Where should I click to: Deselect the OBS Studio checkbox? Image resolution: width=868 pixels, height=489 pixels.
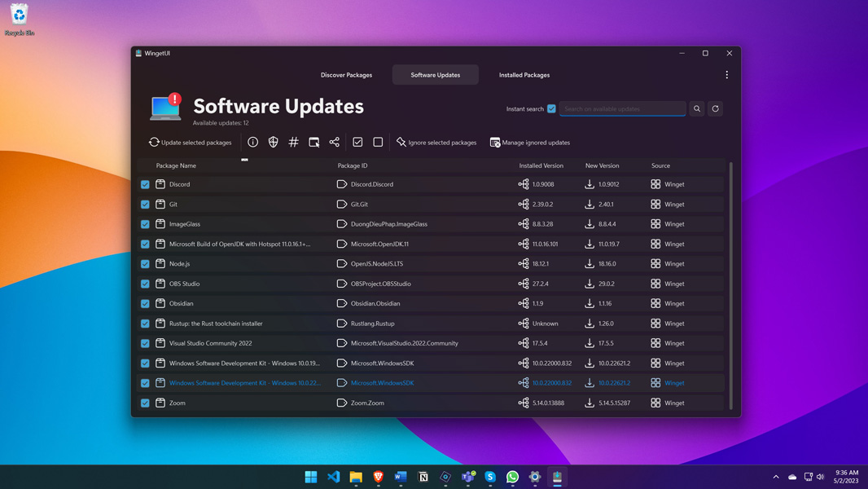click(145, 284)
